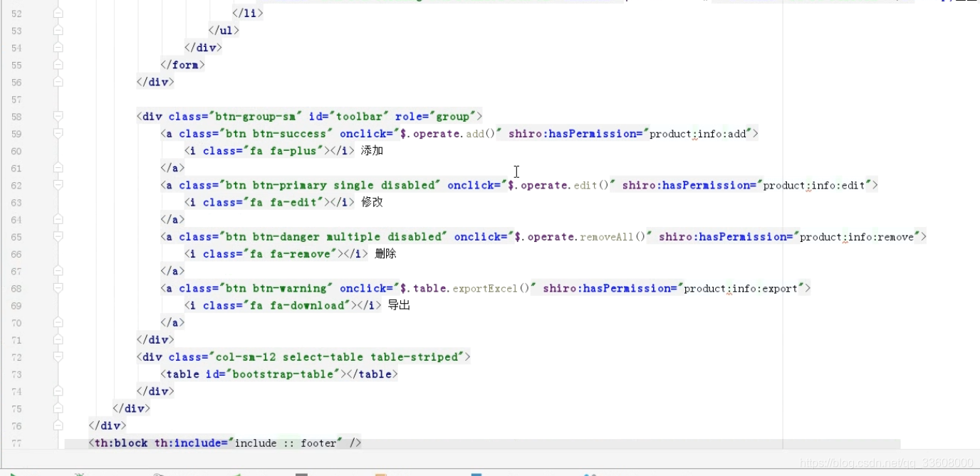Click the $.operate.add() onclick handler
This screenshot has width=980, height=476.
(449, 133)
